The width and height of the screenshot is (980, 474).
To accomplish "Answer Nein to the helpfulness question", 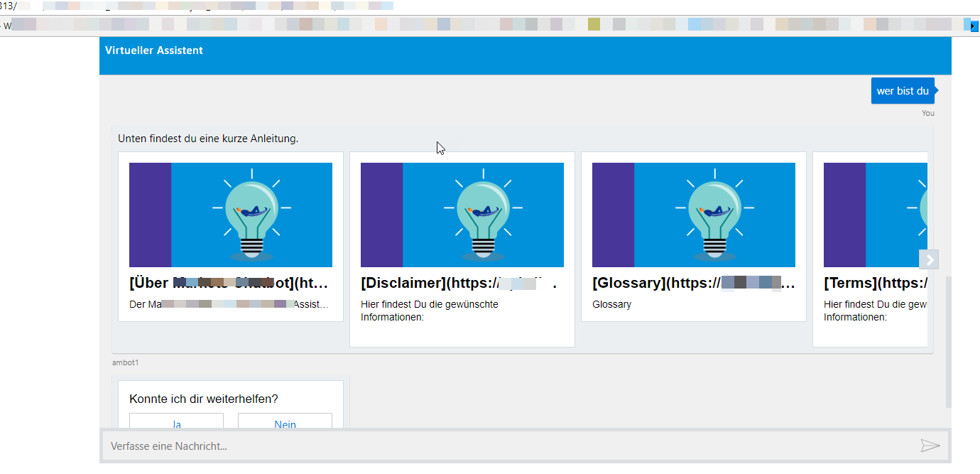I will click(285, 423).
